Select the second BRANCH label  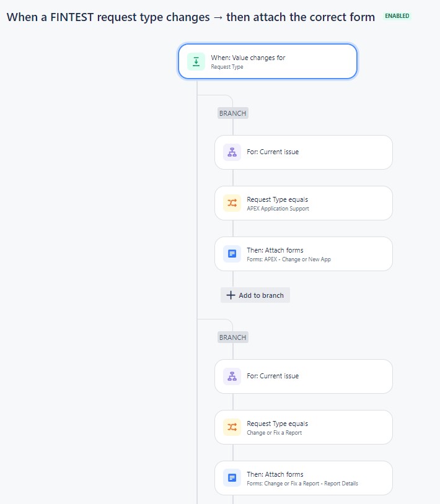232,337
